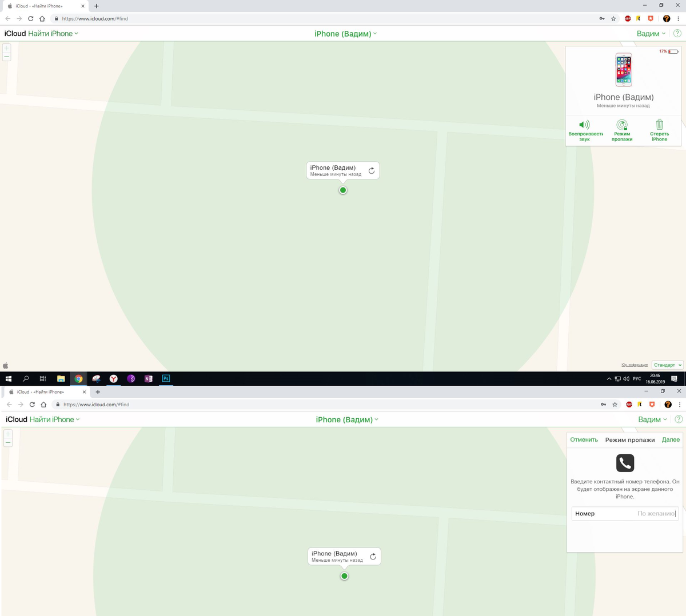
Task: Open help question mark in bottom window
Action: click(x=679, y=419)
